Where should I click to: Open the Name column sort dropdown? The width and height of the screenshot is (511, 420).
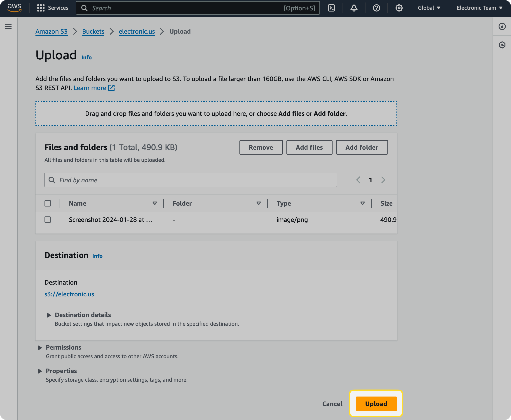click(x=155, y=204)
